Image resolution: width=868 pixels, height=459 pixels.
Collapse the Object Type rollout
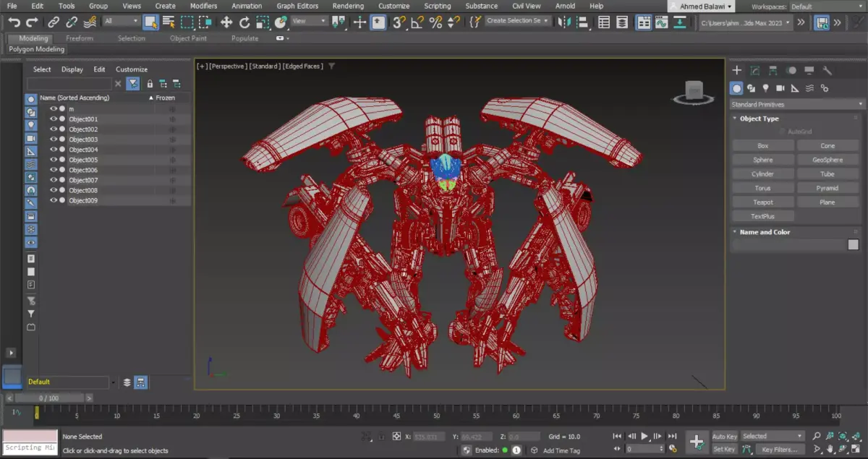[759, 119]
